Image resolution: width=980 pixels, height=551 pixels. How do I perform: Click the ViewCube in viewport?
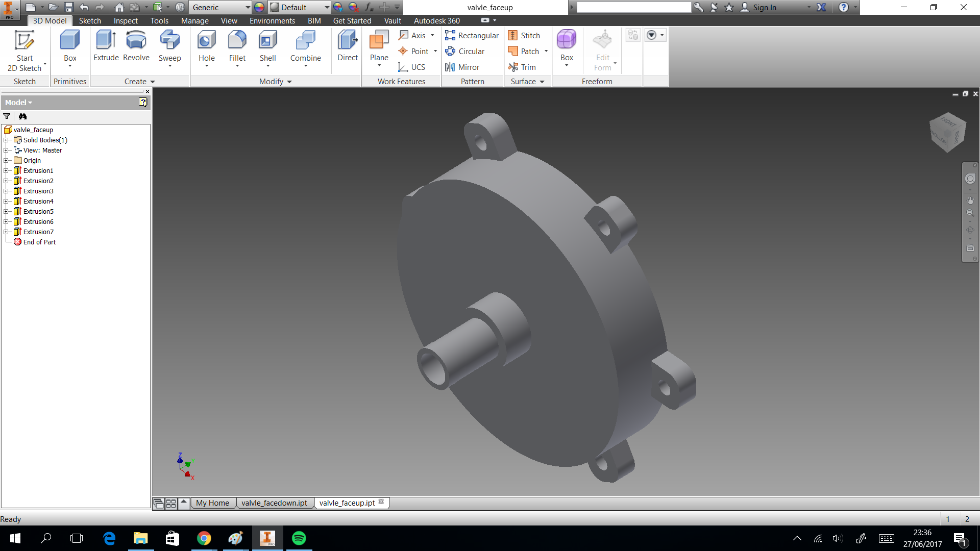(947, 132)
